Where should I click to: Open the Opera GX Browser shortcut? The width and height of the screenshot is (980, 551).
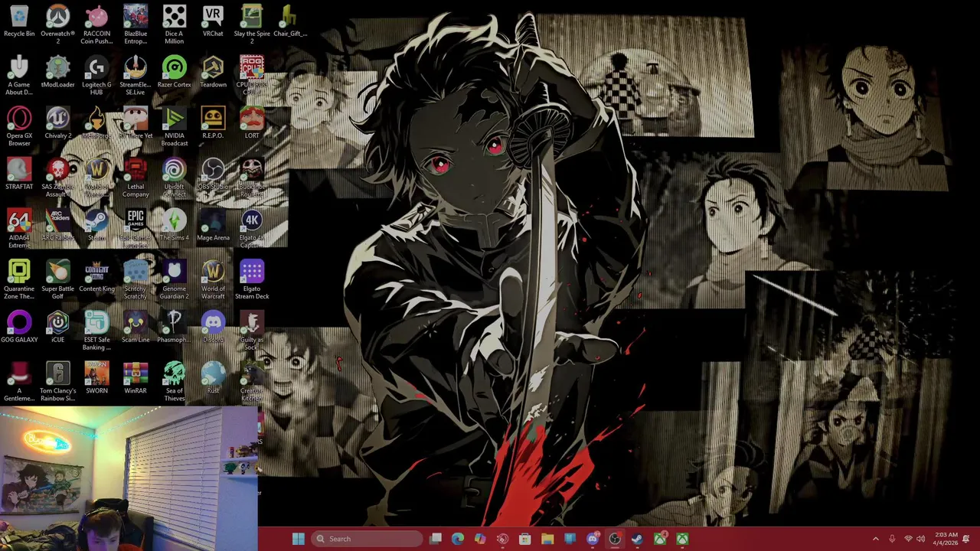pyautogui.click(x=19, y=127)
